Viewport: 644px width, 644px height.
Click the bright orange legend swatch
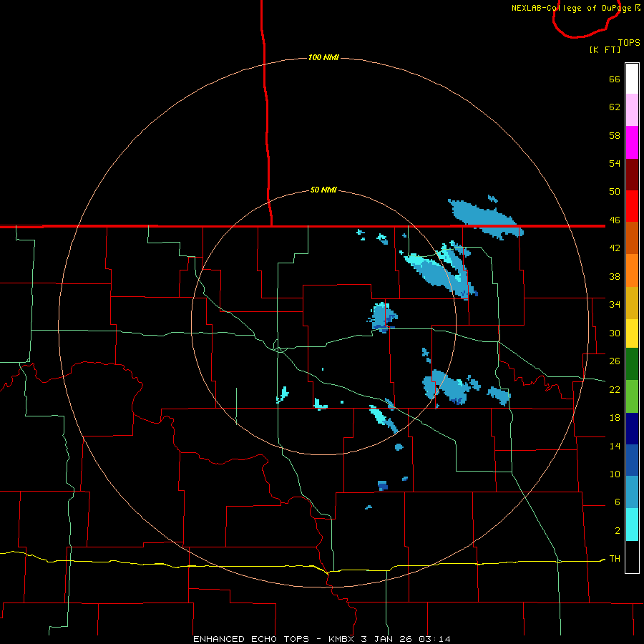coord(632,270)
